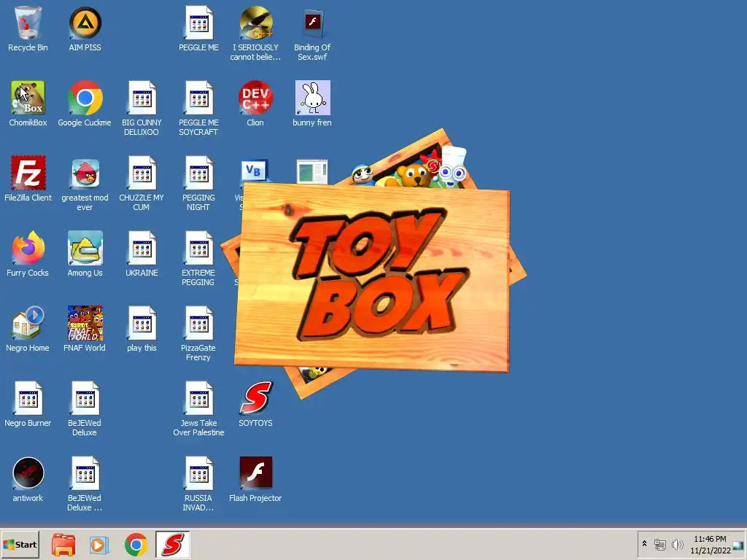
Task: Select the Visual Basic (VB) icon behind splash
Action: point(255,170)
